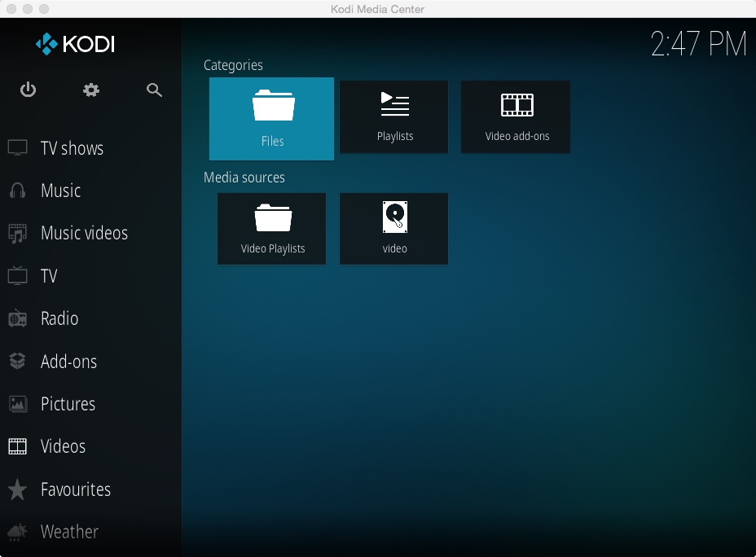
Task: Select TV shows in the sidebar
Action: pyautogui.click(x=72, y=148)
